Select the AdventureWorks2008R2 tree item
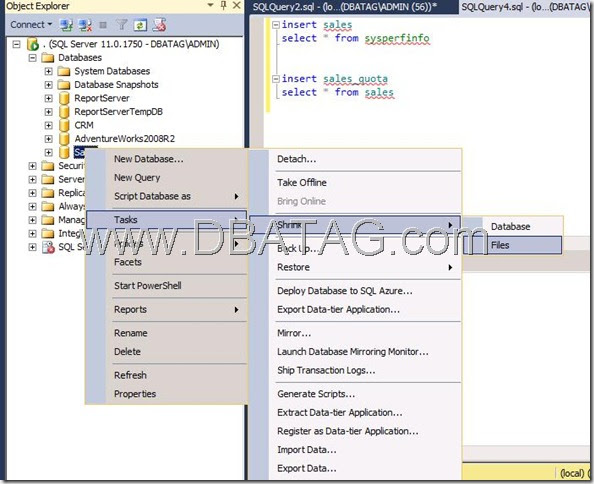594x484 pixels. pos(125,139)
